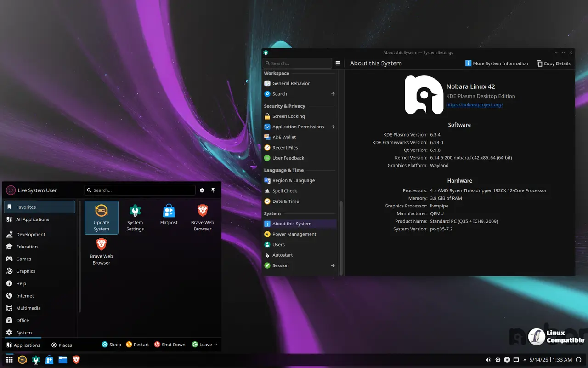
Task: Expand the Session settings category
Action: (x=333, y=265)
